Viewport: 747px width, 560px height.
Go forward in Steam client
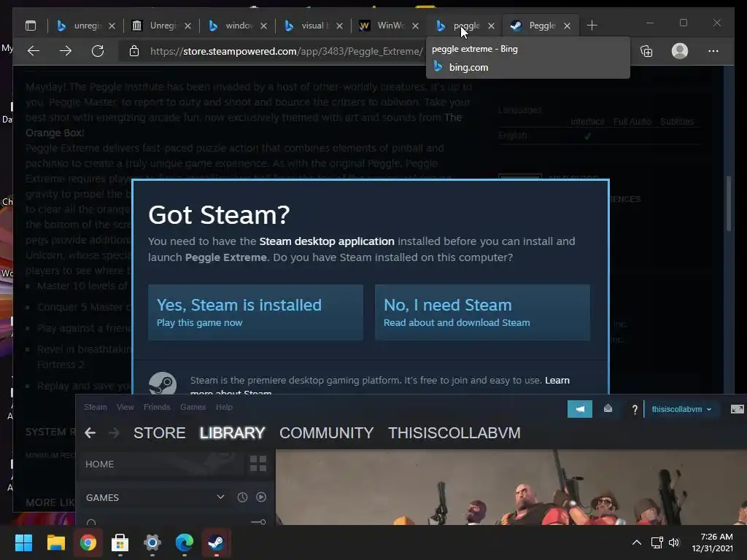point(114,433)
